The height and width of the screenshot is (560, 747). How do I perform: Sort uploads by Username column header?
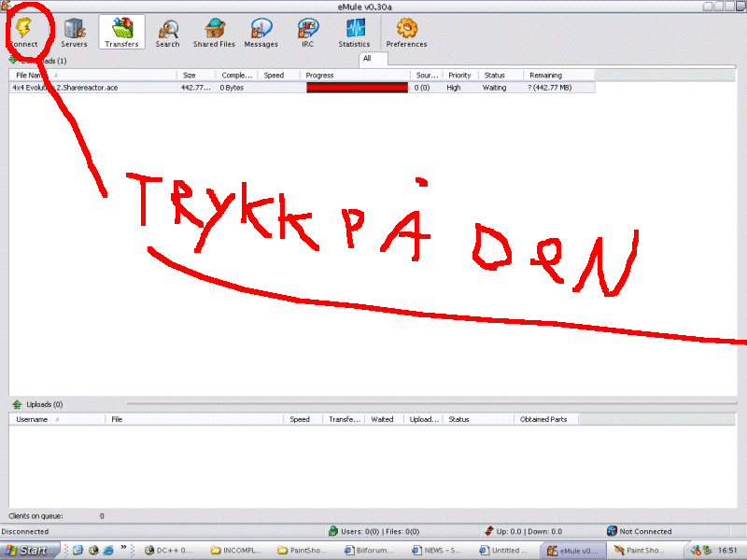(33, 419)
